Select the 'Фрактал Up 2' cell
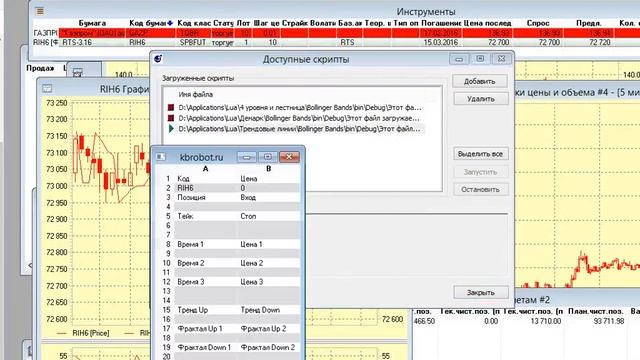 (269, 329)
